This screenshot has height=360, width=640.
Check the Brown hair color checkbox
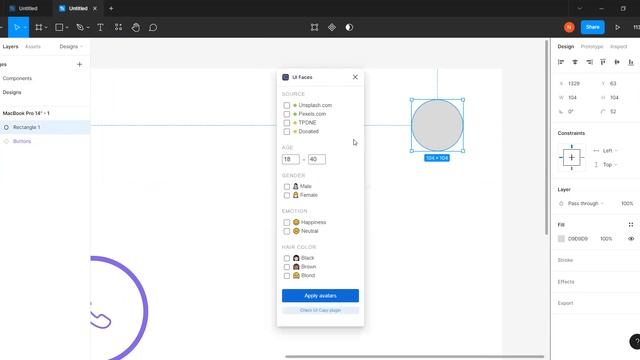(287, 267)
